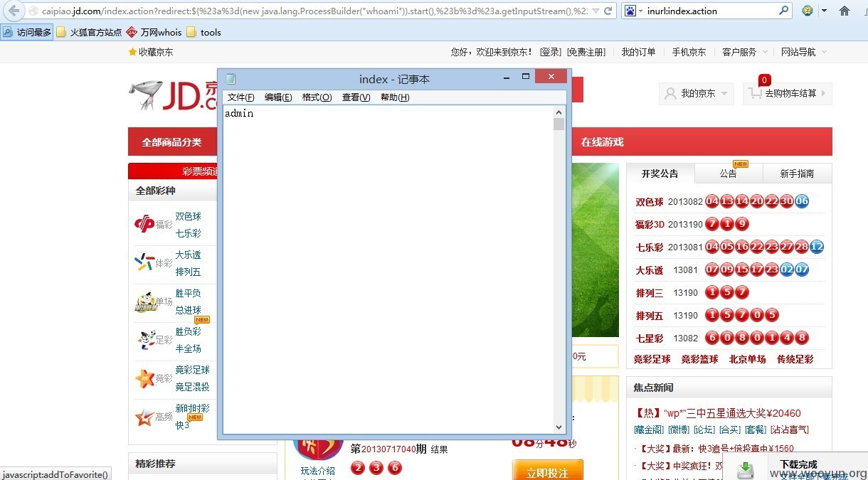Open Notepad's 文件(F) menu

point(240,97)
